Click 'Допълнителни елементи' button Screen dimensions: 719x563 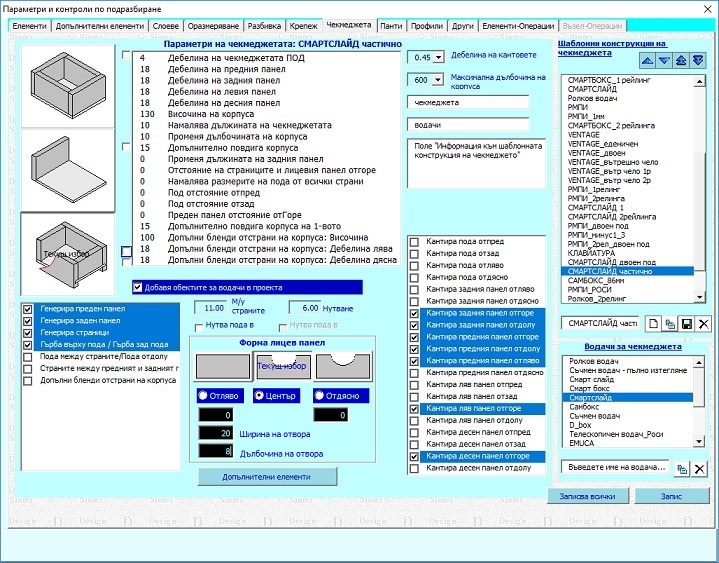tap(267, 477)
